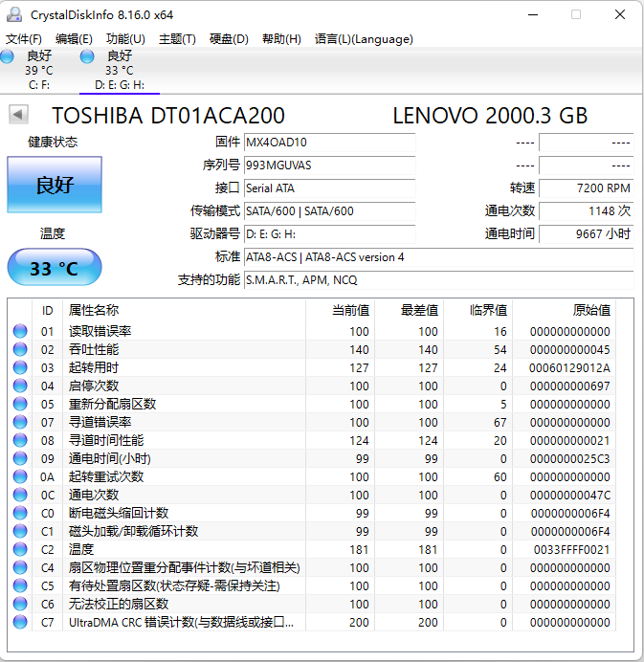Click the ID column header
The height and width of the screenshot is (662, 644).
(47, 310)
